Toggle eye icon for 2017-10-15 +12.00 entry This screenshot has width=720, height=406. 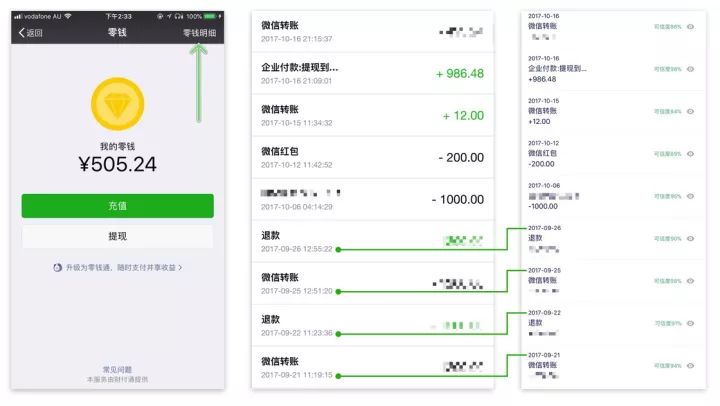pyautogui.click(x=690, y=111)
